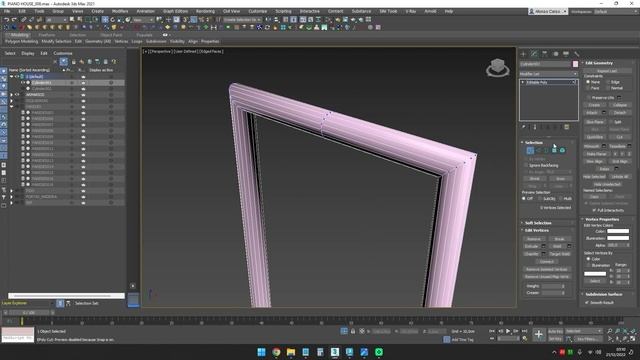Screen dimensions: 640x360
Task: Open the Modifiers menu
Action: [120, 11]
